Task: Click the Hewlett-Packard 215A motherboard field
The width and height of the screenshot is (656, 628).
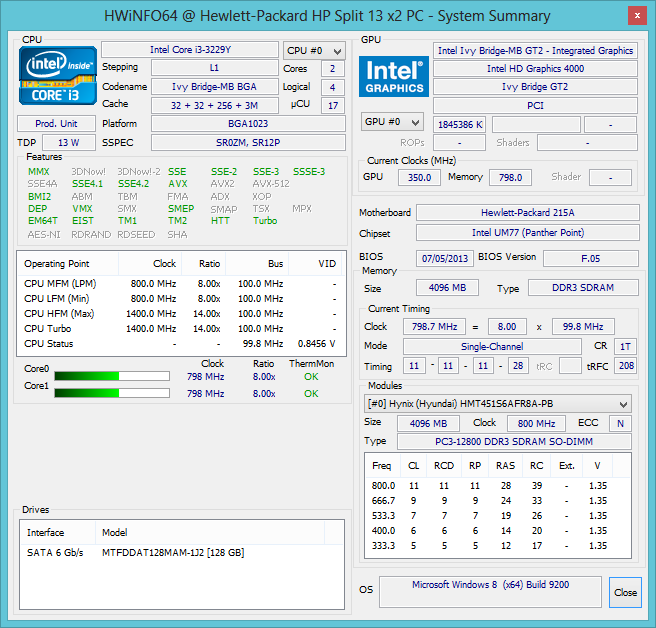Action: click(528, 213)
